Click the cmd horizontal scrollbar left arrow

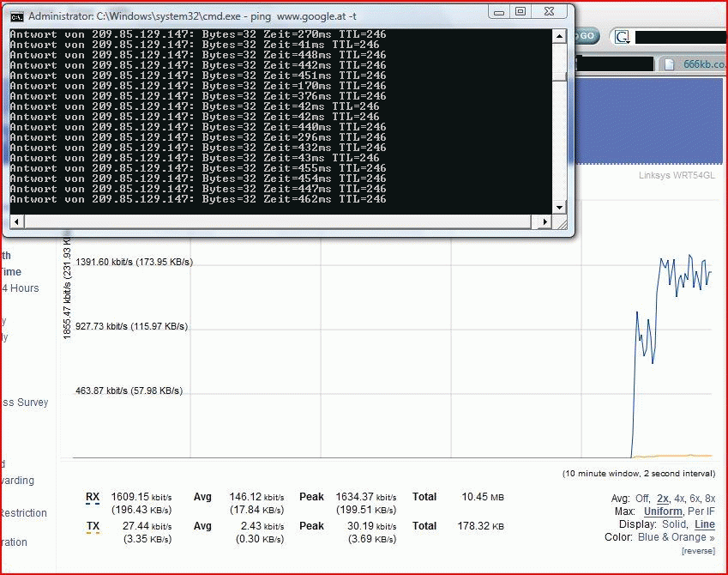[x=16, y=221]
